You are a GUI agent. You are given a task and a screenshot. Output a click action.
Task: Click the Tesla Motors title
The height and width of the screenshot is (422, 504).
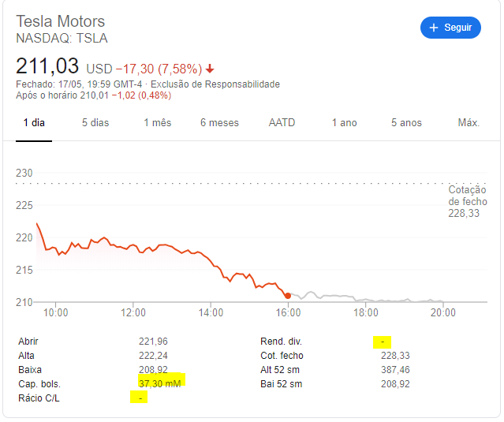tap(60, 21)
